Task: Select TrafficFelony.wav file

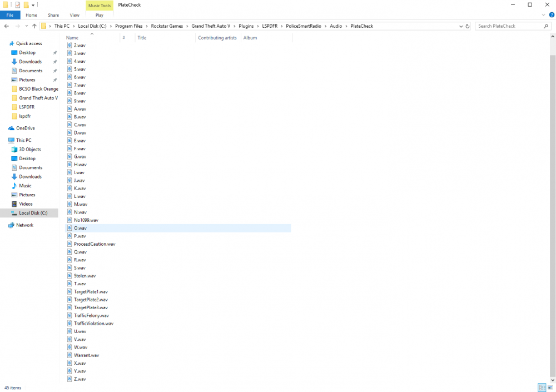Action: click(x=92, y=315)
